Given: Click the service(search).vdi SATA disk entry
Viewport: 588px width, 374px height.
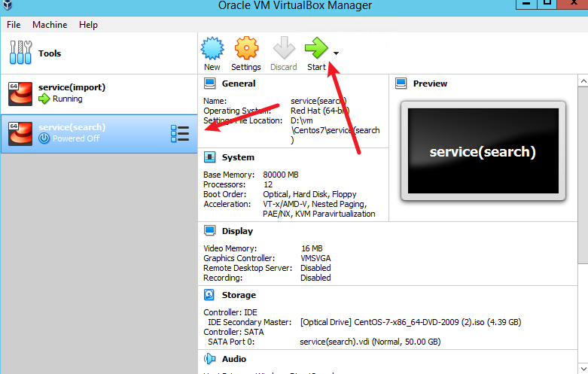Looking at the screenshot, I should click(x=370, y=342).
